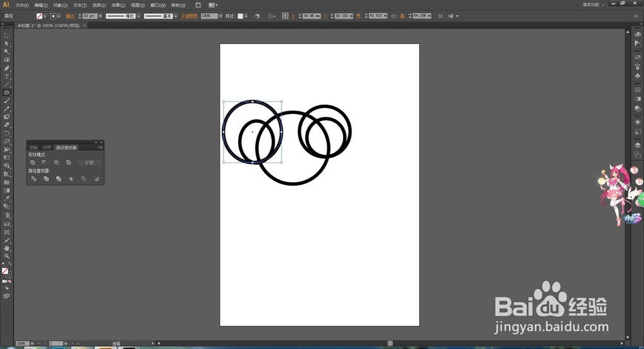Switch to the 对齐 tab
Image resolution: width=644 pixels, height=349 pixels.
[47, 147]
